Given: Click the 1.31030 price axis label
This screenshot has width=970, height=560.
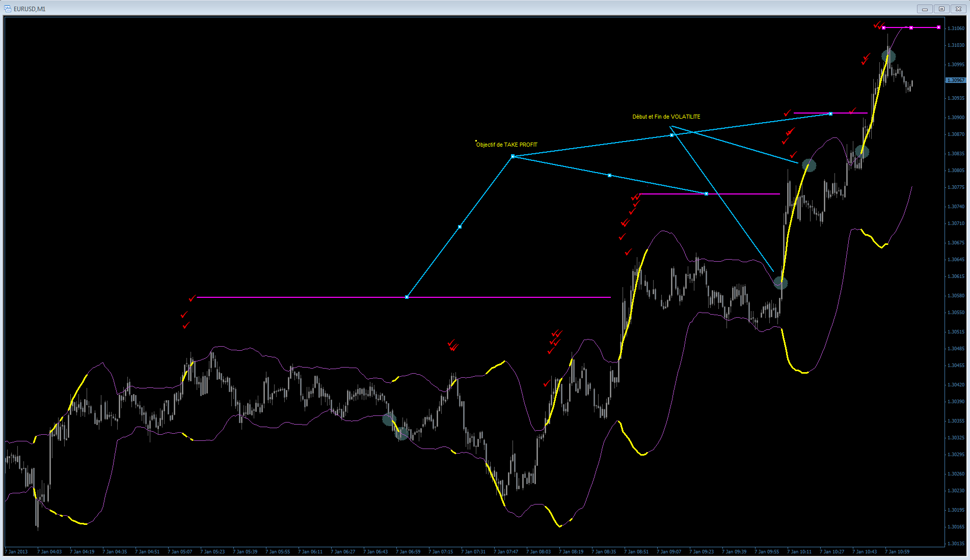Looking at the screenshot, I should [956, 45].
